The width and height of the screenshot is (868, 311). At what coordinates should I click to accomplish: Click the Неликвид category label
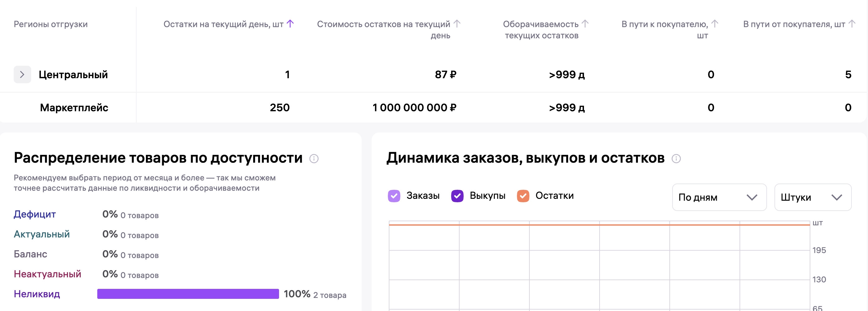[x=37, y=294]
